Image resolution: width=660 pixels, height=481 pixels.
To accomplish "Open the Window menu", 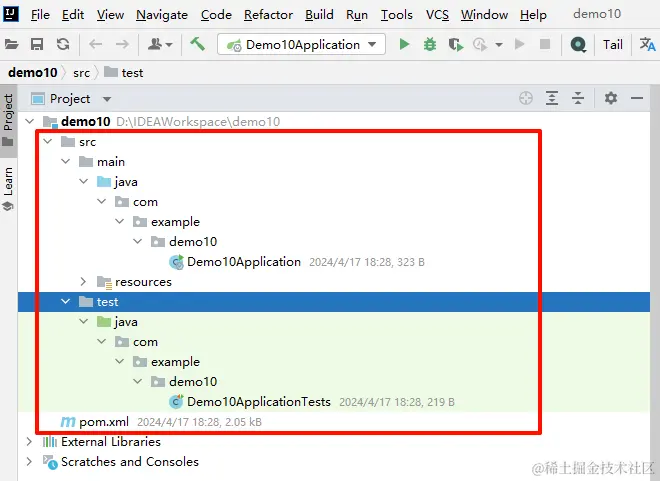I will [x=484, y=15].
